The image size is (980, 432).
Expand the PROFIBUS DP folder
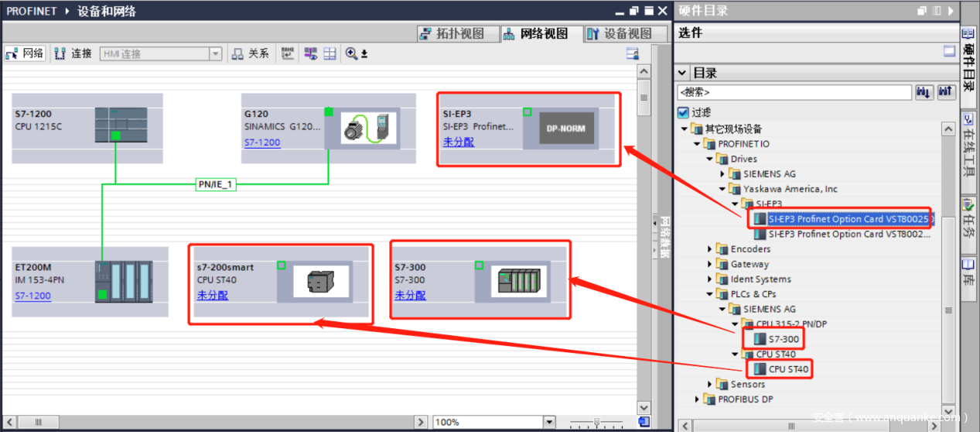coord(698,399)
